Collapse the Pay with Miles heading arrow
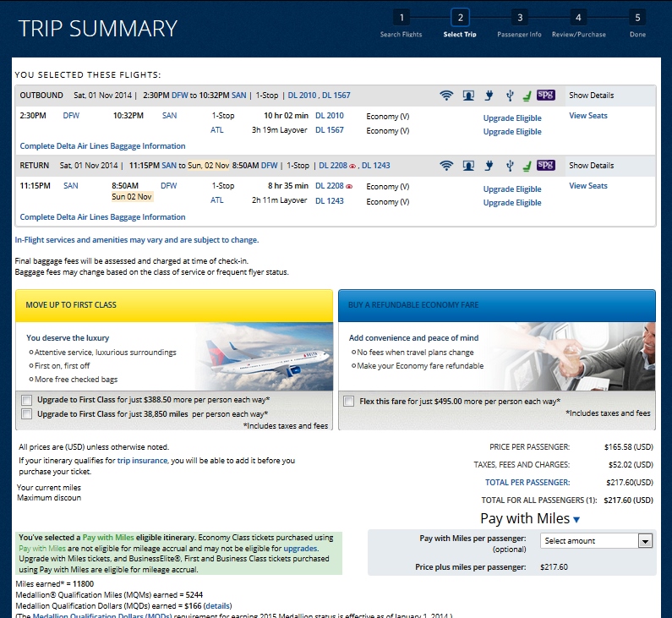 576,520
